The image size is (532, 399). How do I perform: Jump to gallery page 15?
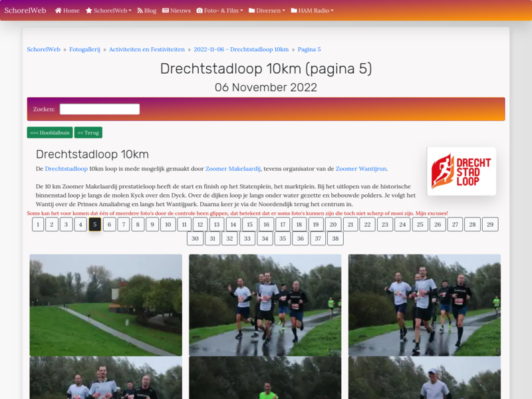tap(250, 224)
